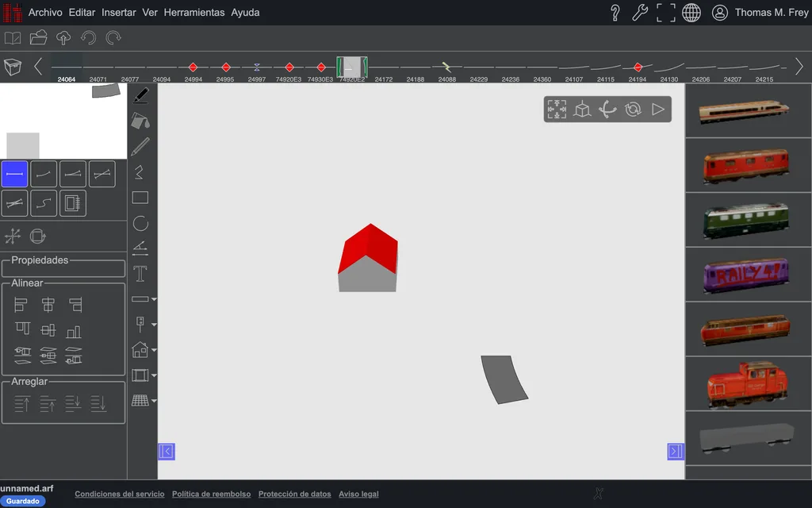Align objects to left edges

pos(21,305)
